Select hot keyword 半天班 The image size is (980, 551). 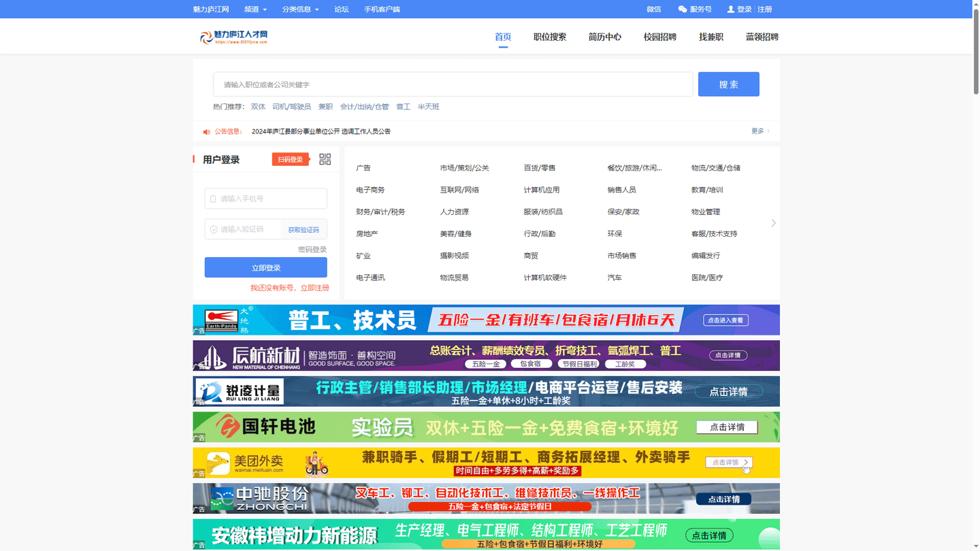click(x=428, y=107)
